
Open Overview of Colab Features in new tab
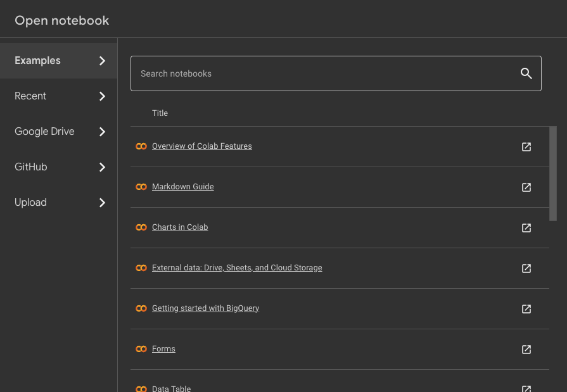coord(526,146)
